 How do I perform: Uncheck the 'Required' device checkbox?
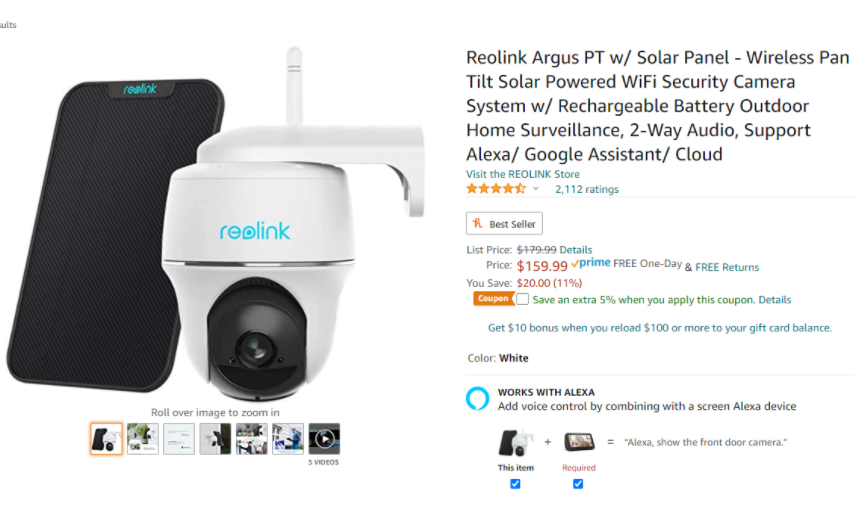[x=578, y=484]
